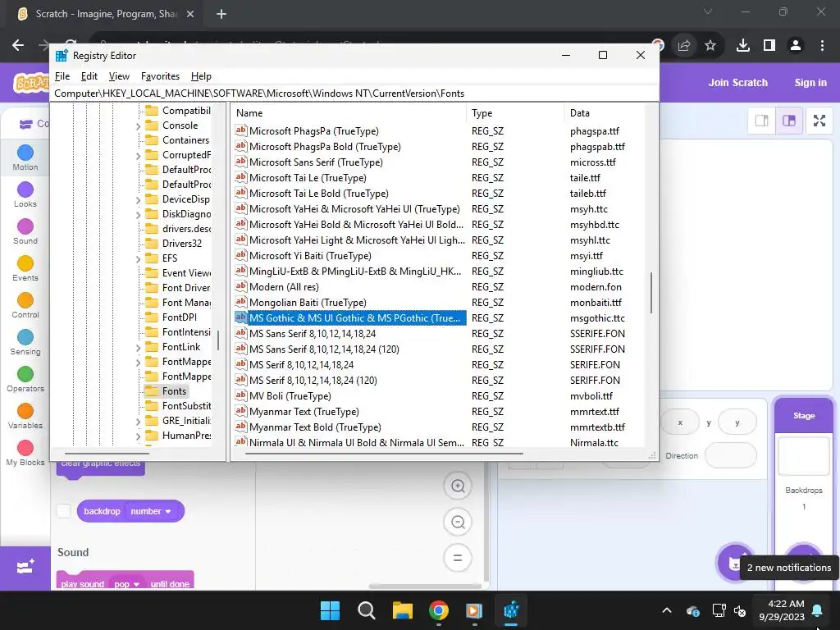Expand the Console registry key

pyautogui.click(x=138, y=126)
